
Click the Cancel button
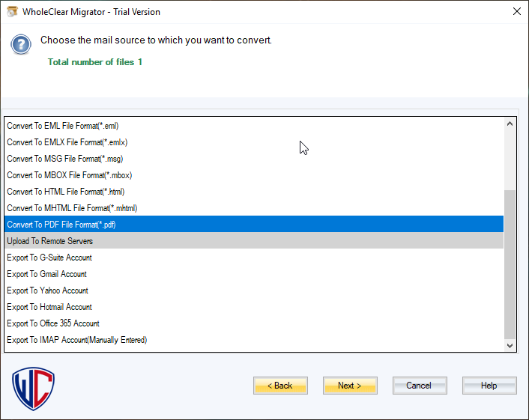pos(419,386)
